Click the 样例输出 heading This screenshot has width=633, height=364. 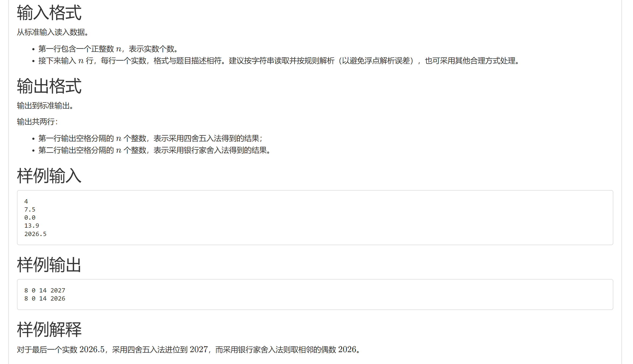pyautogui.click(x=49, y=265)
